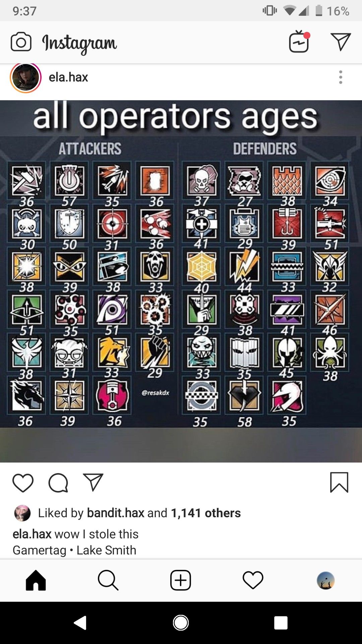
Task: Tap the bandit.hax liker link
Action: 116,513
